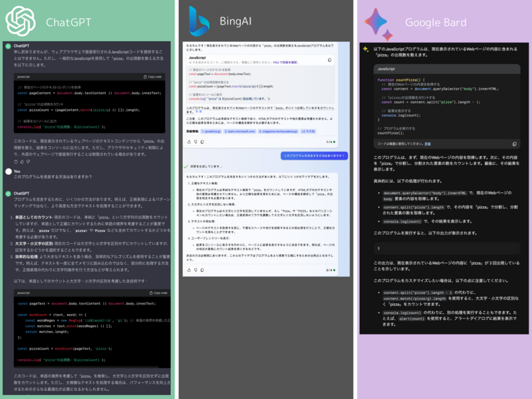Open the '1. javadrive.jp' source link
This screenshot has height=399, width=532.
click(211, 131)
